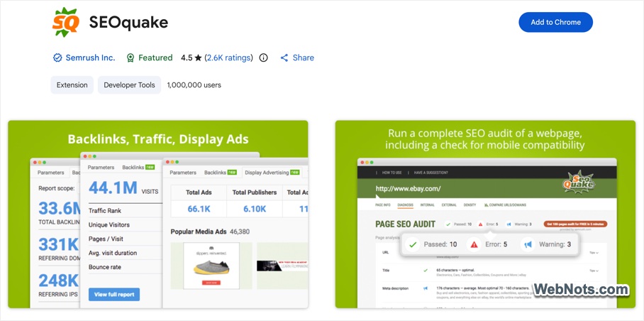Viewport: 644px width, 321px height.
Task: Open the SEO audit screenshot thumbnail
Action: pos(485,214)
